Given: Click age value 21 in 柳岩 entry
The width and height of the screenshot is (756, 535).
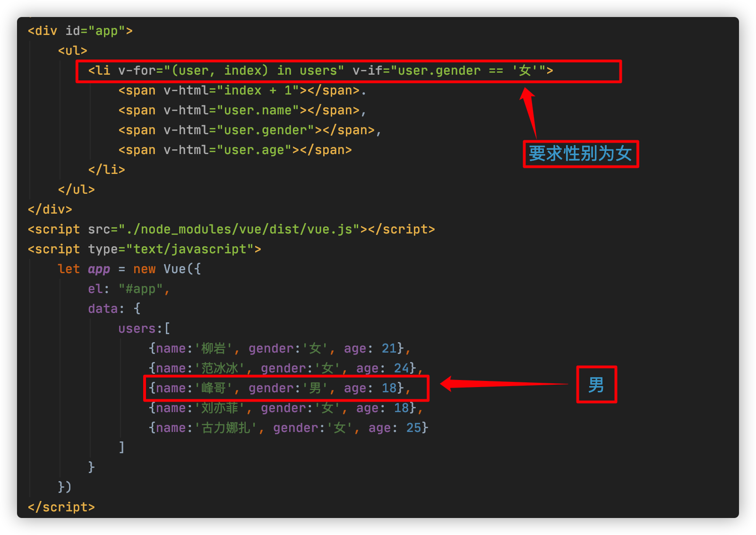Looking at the screenshot, I should (389, 348).
